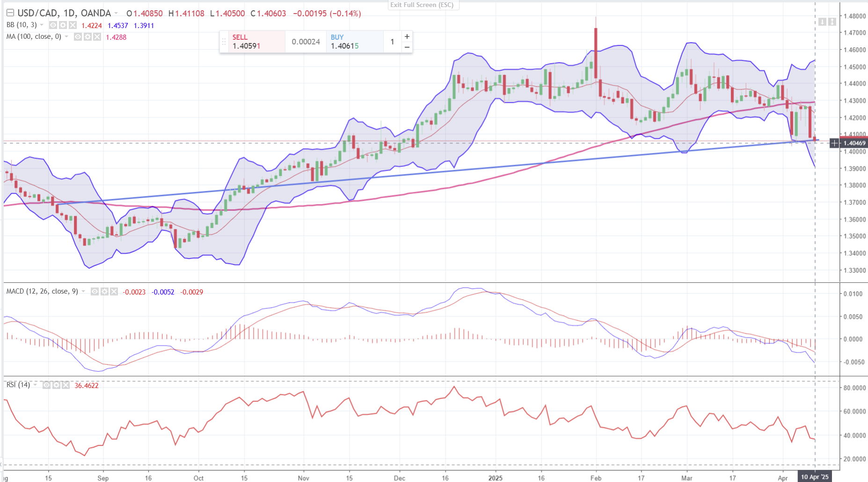
Task: Click the SELL 1.40591 button
Action: click(253, 42)
